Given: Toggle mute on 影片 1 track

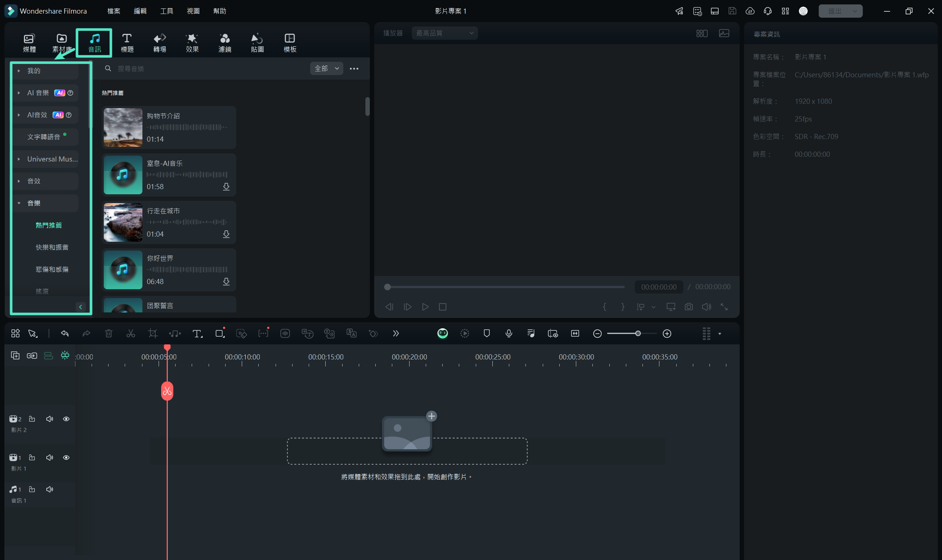Looking at the screenshot, I should [x=49, y=457].
